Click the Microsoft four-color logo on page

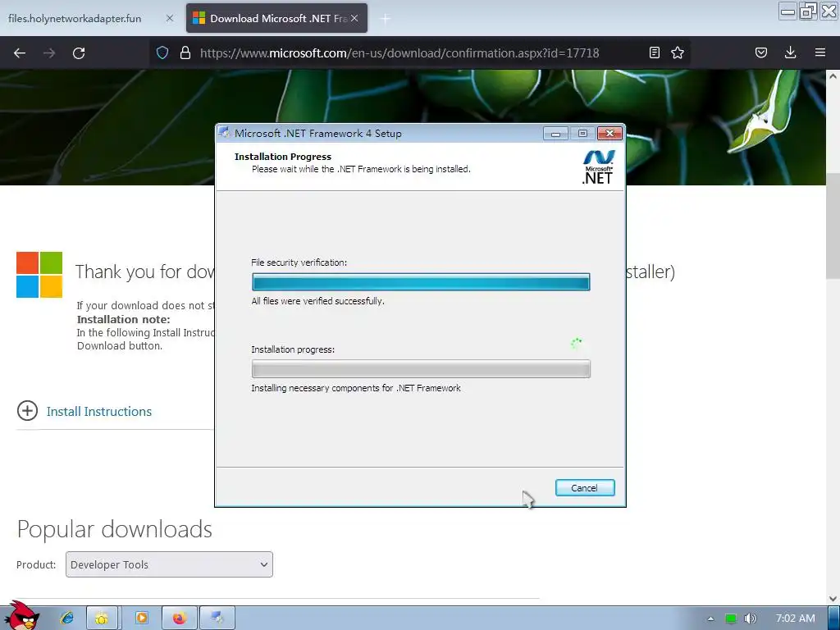(39, 275)
